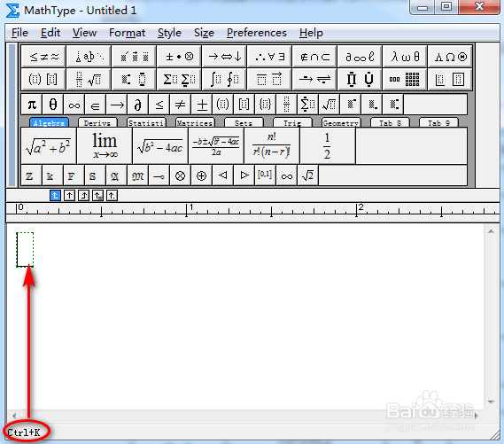The width and height of the screenshot is (504, 444).
Task: Switch to Tab 8
Action: (x=390, y=123)
